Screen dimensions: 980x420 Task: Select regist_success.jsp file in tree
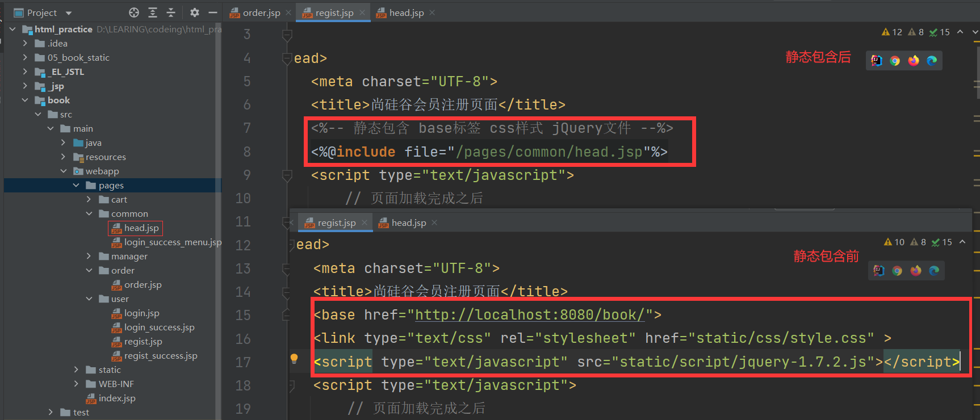click(154, 356)
